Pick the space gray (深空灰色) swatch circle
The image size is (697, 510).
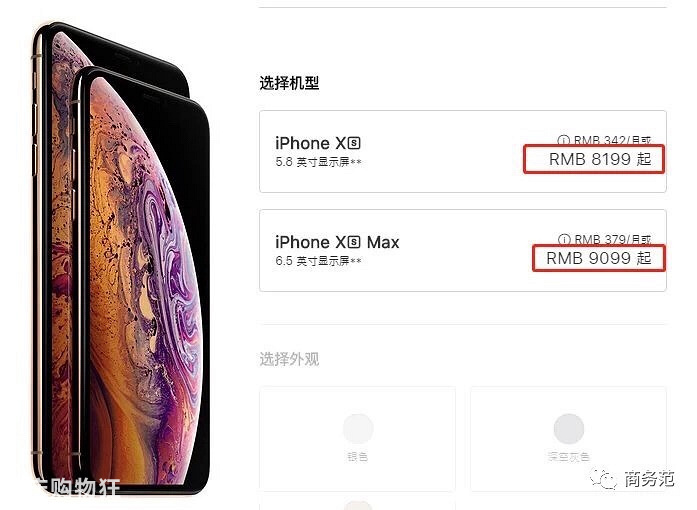569,428
